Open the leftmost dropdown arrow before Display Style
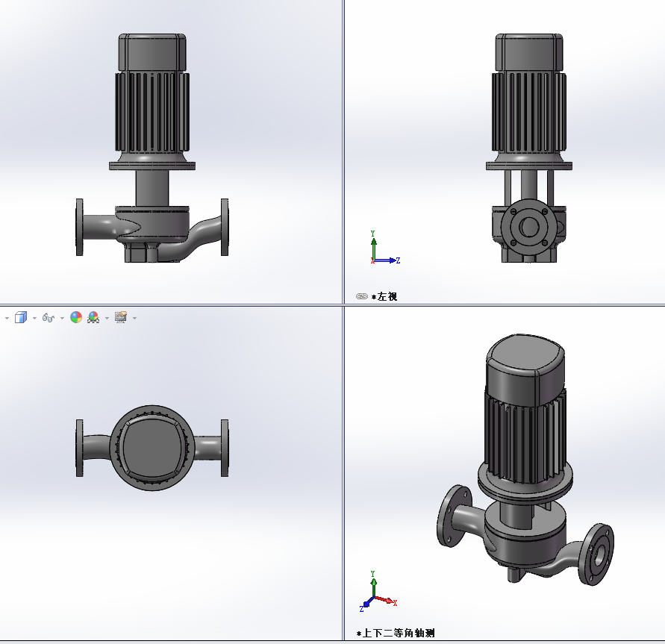Screen dimensions: 665x644 (7, 318)
